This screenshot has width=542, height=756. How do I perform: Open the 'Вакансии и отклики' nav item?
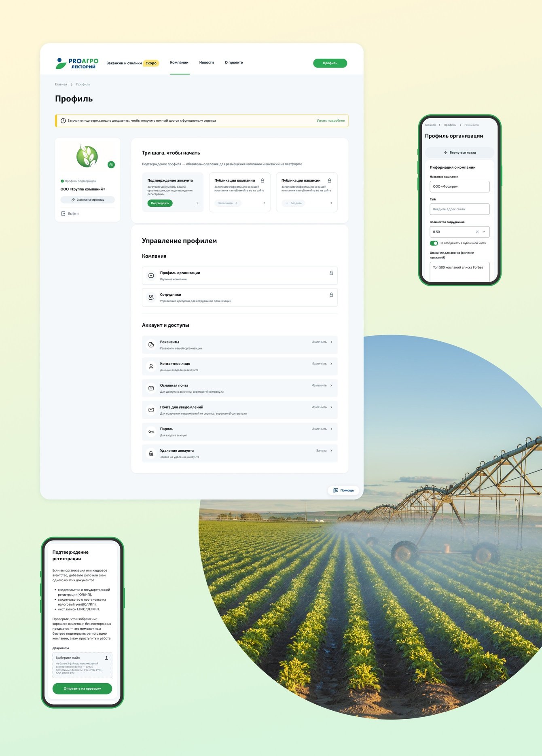[x=124, y=63]
